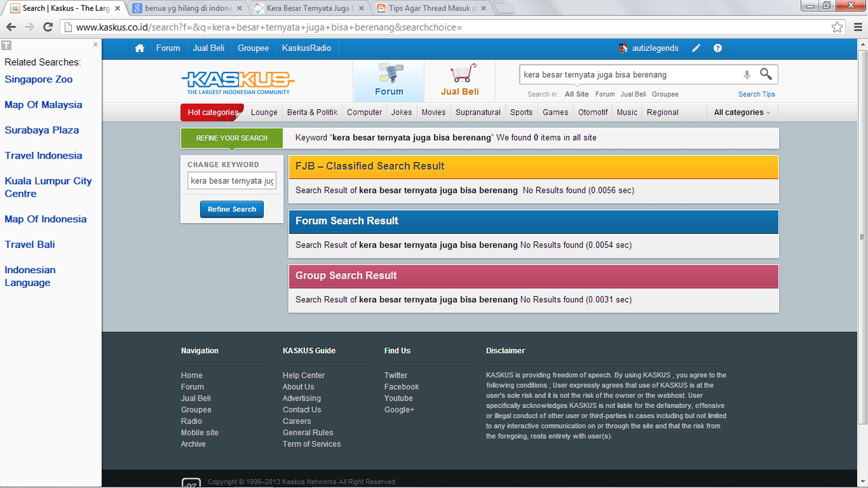Set search scope to All Site

click(577, 94)
